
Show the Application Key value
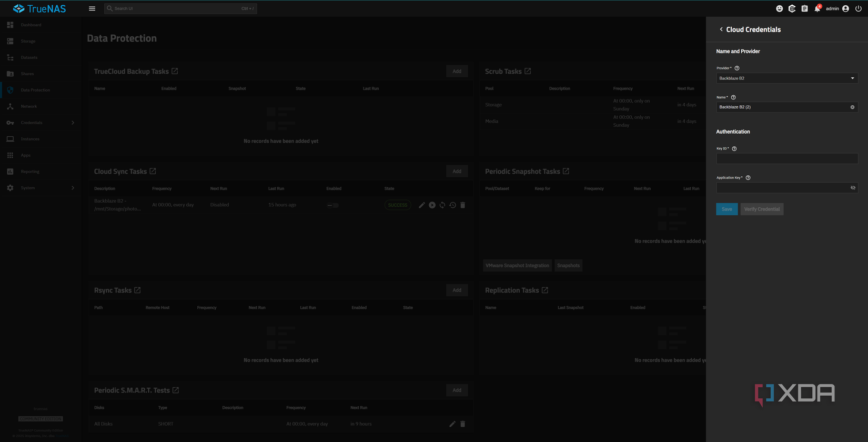pos(853,188)
